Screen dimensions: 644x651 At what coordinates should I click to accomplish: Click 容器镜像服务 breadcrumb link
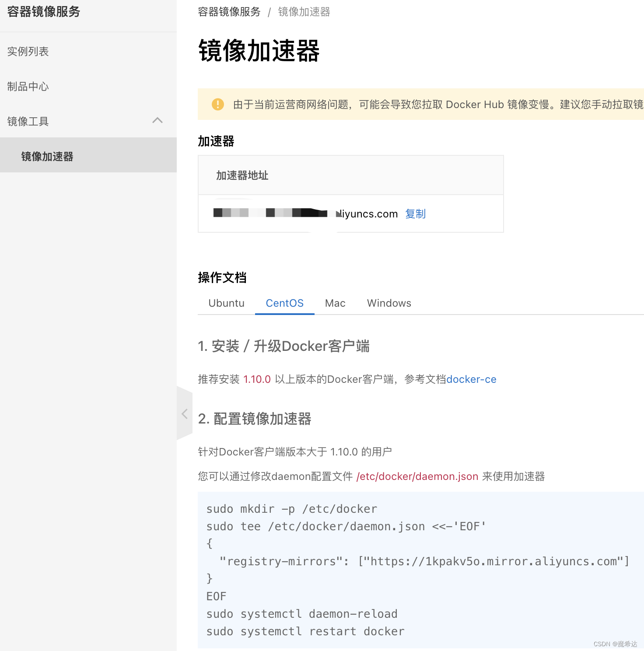point(229,12)
